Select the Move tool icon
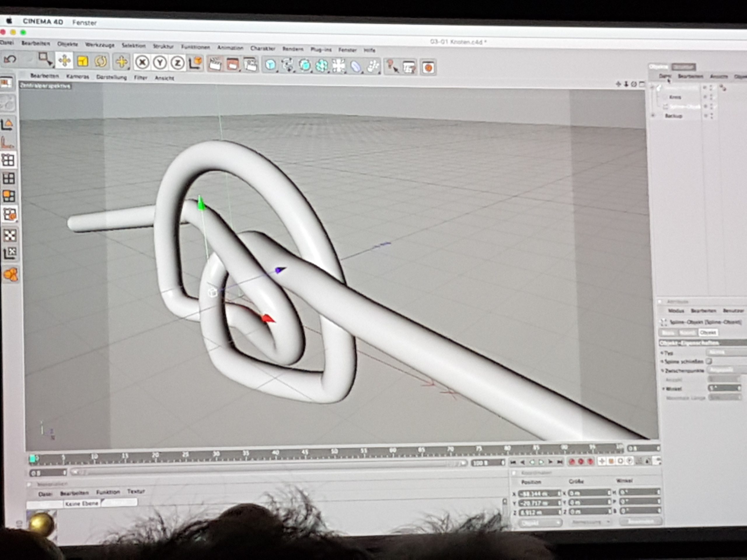The height and width of the screenshot is (560, 747). (64, 61)
